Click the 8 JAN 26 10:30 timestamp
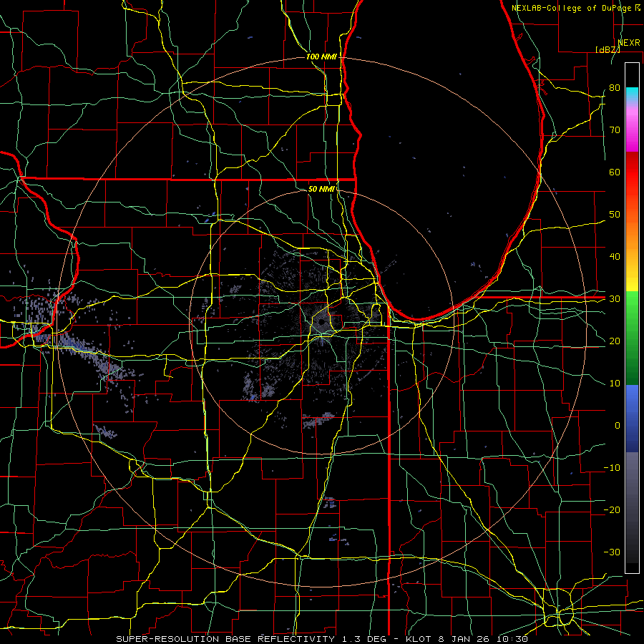This screenshot has height=644, width=644. (x=484, y=639)
